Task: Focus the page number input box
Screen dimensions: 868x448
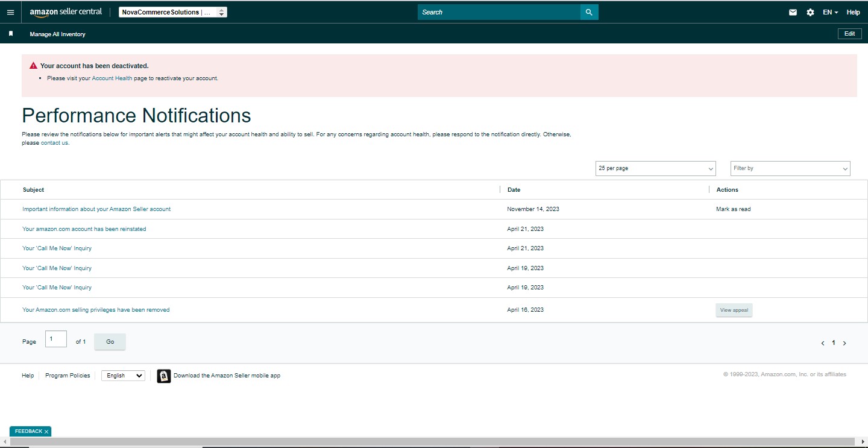Action: click(56, 339)
